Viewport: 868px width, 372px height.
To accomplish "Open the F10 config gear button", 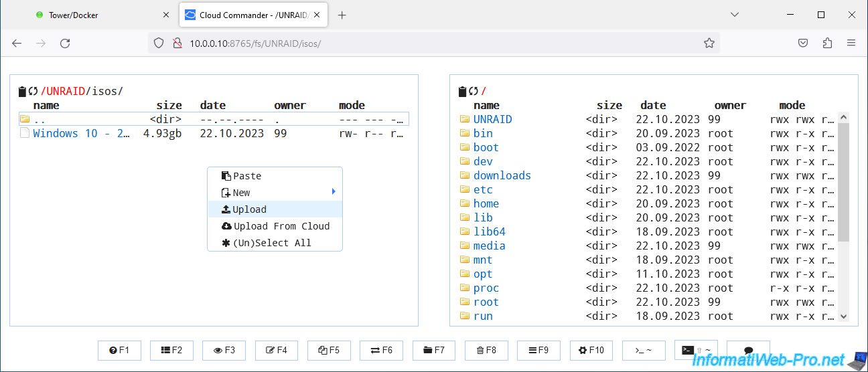I will point(591,351).
